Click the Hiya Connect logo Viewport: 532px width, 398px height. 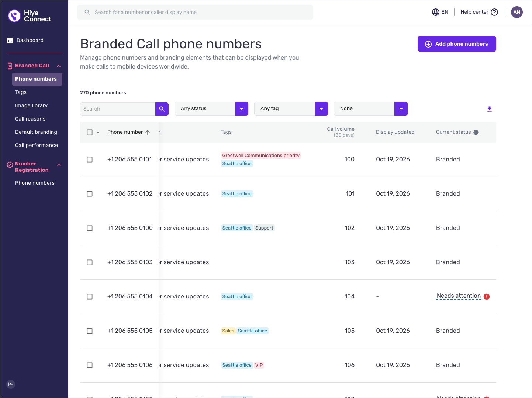click(x=30, y=16)
